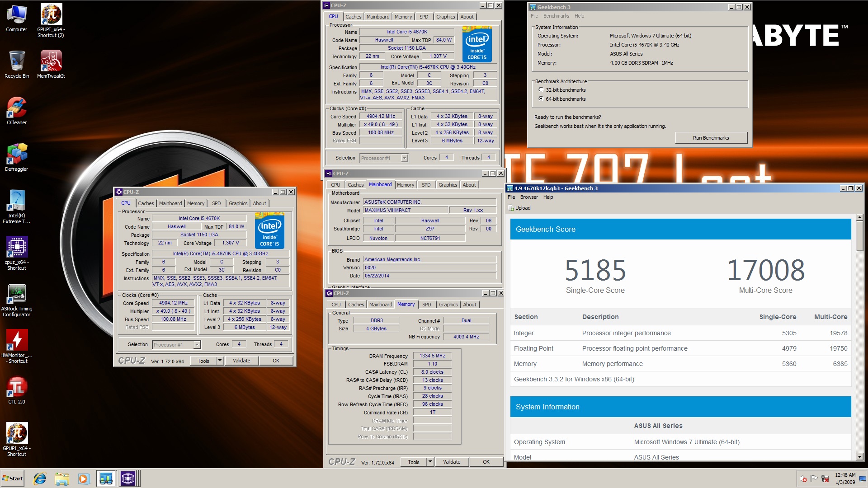
Task: Launch CCleaner from the desktop
Action: [17, 111]
